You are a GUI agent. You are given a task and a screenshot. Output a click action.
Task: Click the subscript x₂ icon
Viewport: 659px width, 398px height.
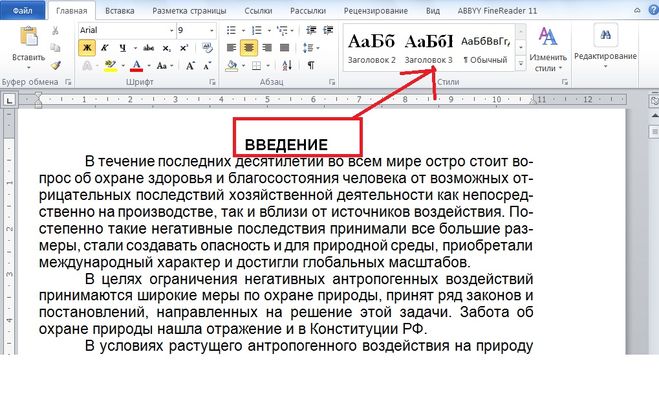[166, 48]
